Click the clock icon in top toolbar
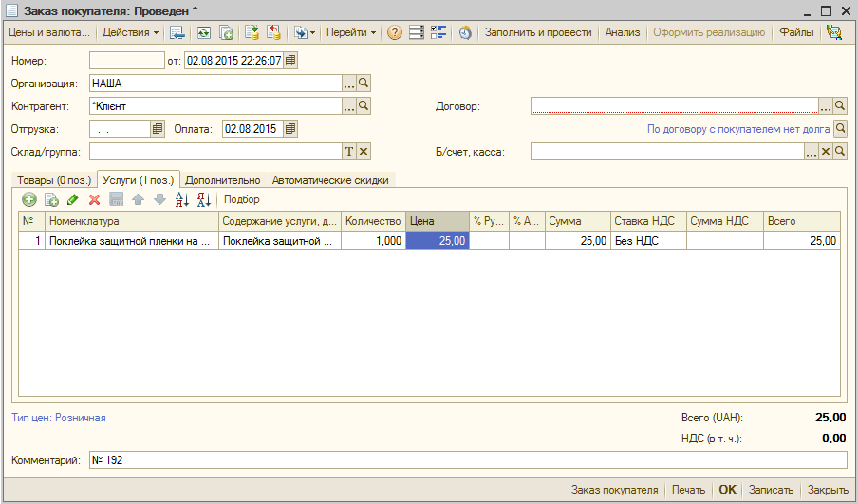Viewport: 858px width, 504px height. 465,32
